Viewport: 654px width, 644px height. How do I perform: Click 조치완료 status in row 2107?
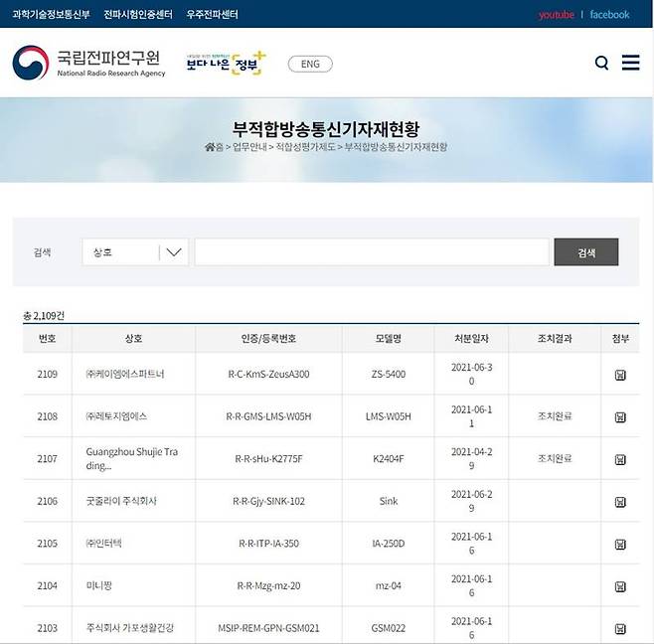[555, 459]
